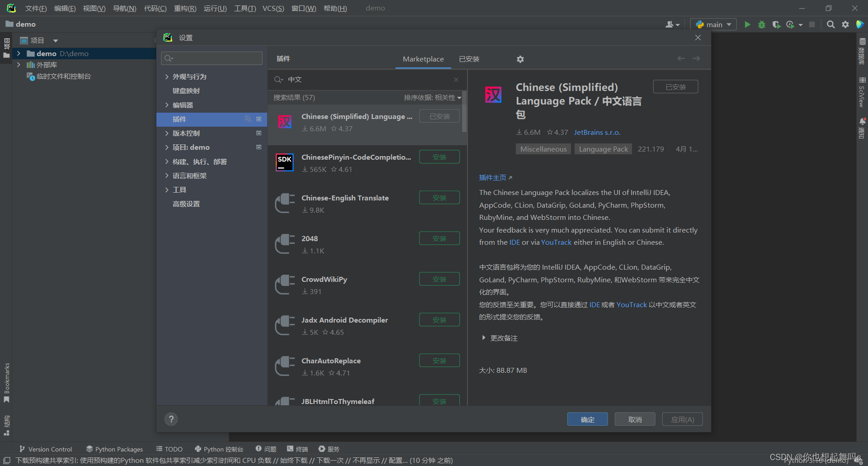Open the user account icon dropdown
This screenshot has width=868, height=466.
tap(672, 24)
